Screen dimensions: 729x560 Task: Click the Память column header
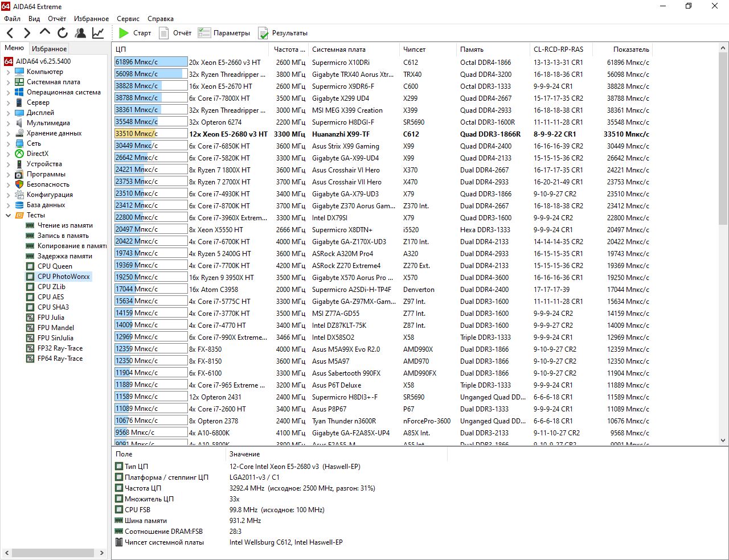click(x=493, y=50)
